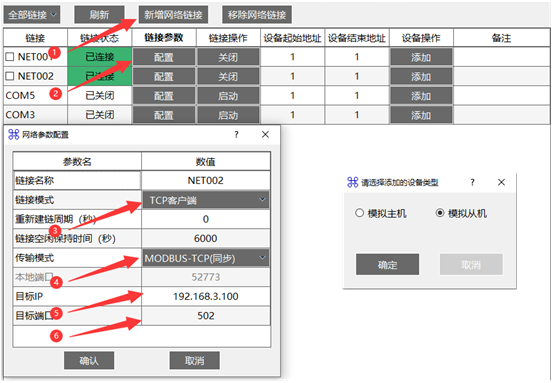The image size is (553, 383).
Task: Click the 设备操作 column header
Action: (421, 37)
